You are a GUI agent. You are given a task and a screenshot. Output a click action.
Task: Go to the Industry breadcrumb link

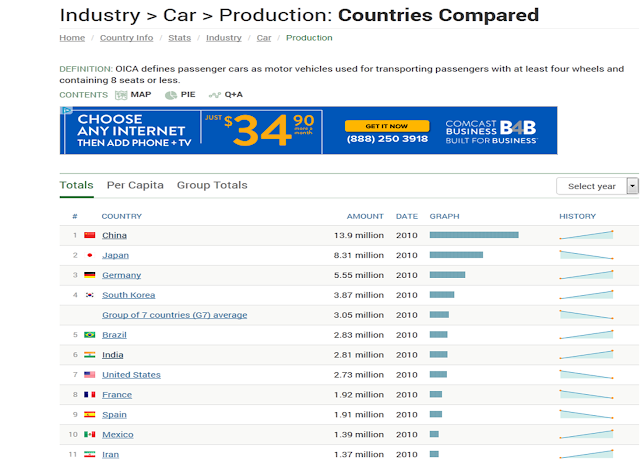coord(223,38)
